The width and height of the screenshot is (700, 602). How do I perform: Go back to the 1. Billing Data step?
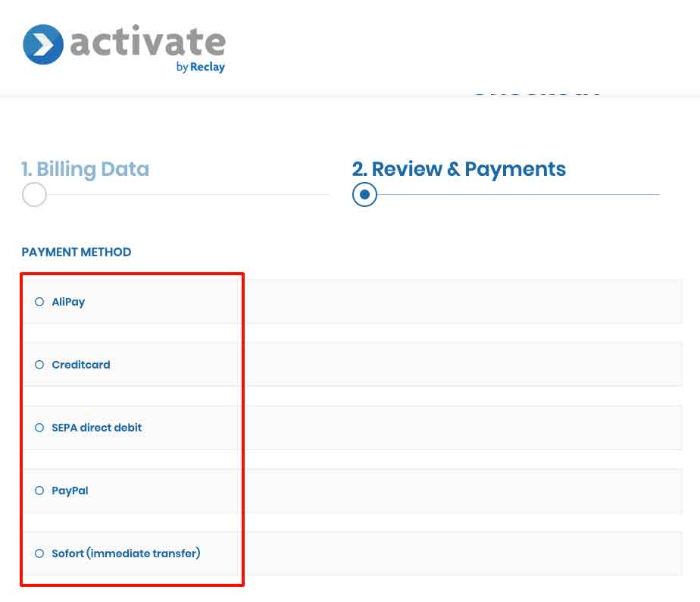tap(86, 169)
